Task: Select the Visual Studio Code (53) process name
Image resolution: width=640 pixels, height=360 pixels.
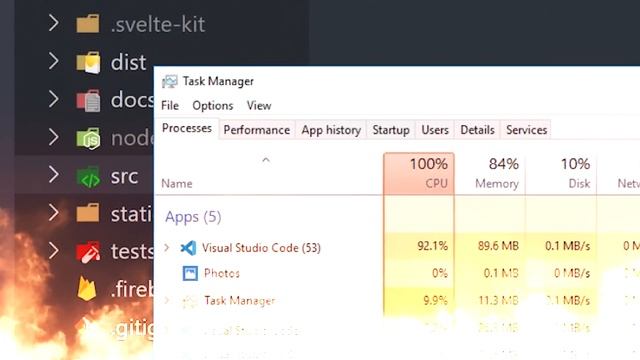Action: [261, 248]
